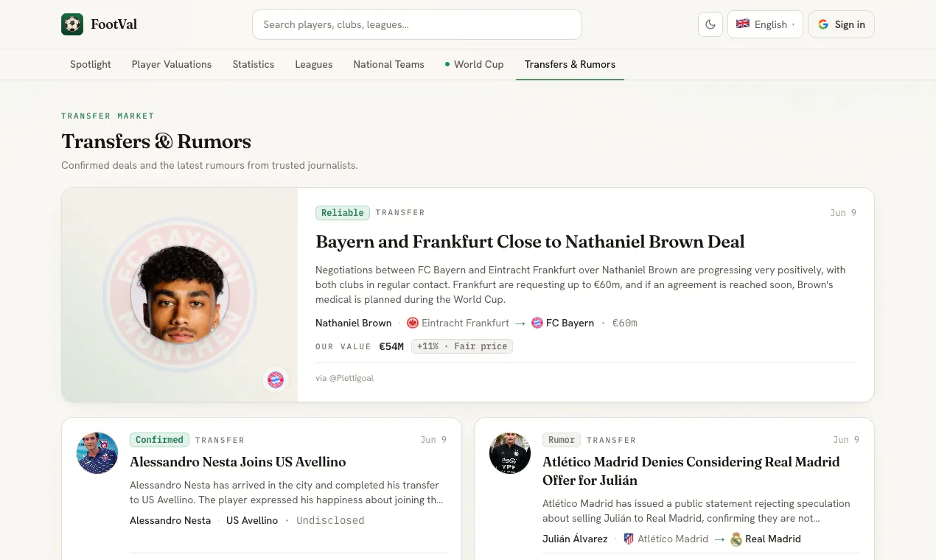Screen dimensions: 936x560
Task: Open the Alessandro Nesta Joins US Avellino article
Action: click(238, 462)
